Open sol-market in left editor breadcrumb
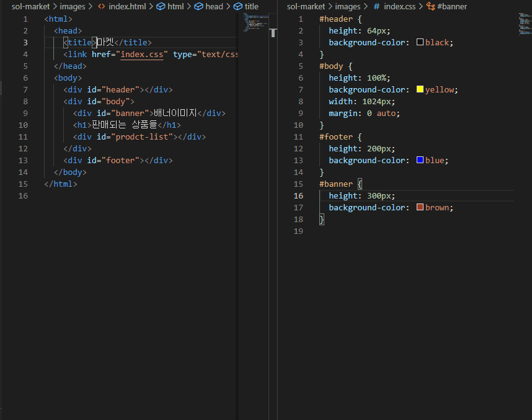 (x=30, y=6)
